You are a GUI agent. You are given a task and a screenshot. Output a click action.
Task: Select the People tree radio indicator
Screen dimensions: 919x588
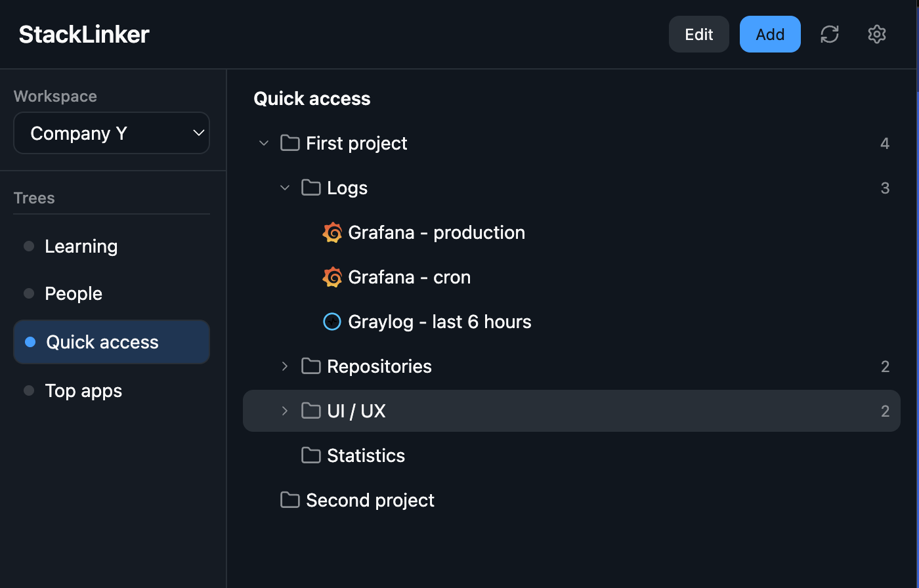click(x=28, y=293)
